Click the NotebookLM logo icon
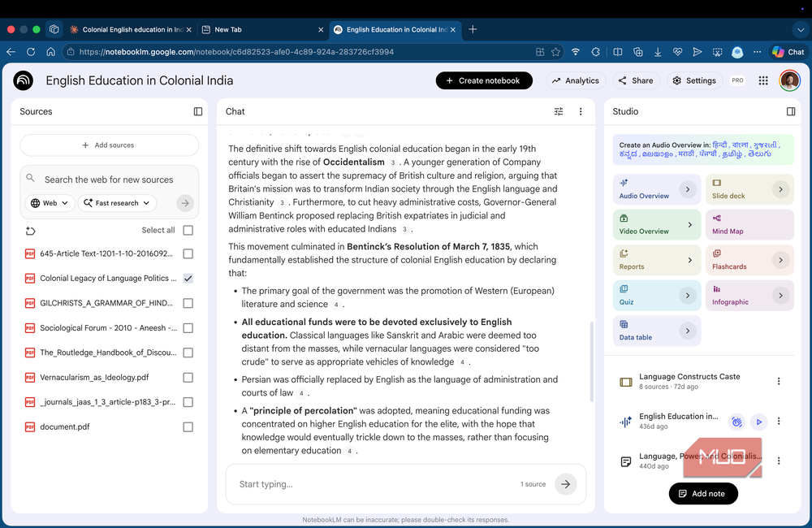 (x=24, y=81)
